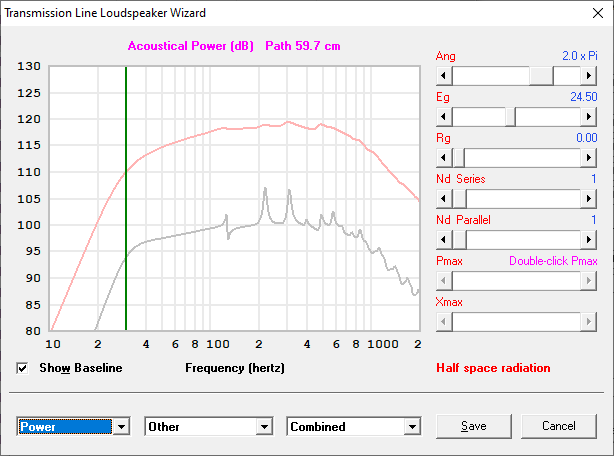The width and height of the screenshot is (614, 456).
Task: Open the Power dropdown arrow
Action: click(121, 426)
